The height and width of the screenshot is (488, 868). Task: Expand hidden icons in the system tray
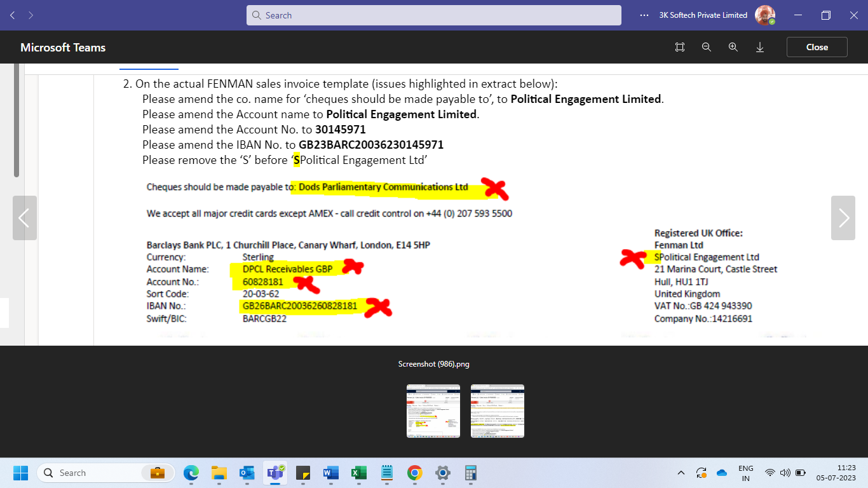point(681,473)
